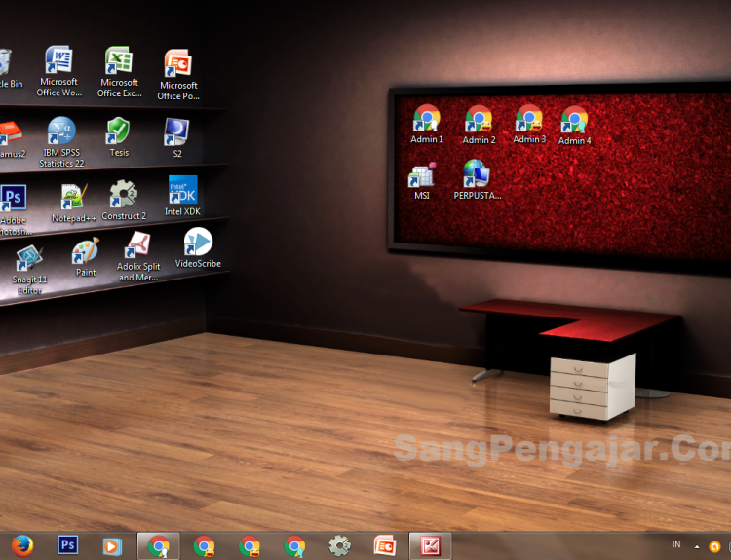Select the Adolix Split and Merge shortcut

tap(138, 256)
